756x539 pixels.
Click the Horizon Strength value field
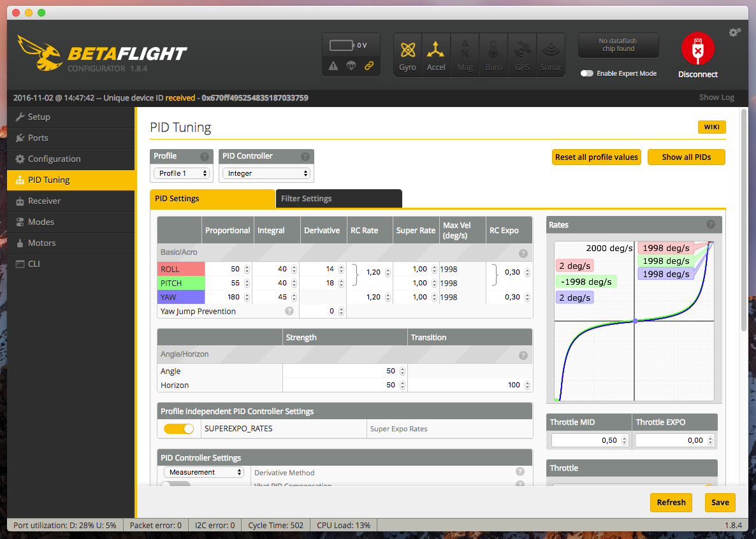click(x=345, y=385)
